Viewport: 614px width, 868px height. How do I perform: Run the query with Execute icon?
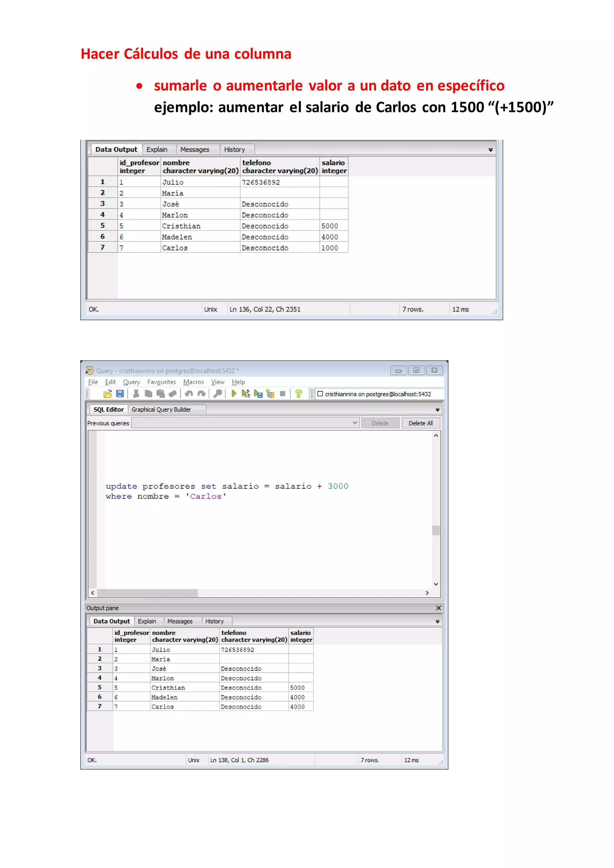[x=234, y=394]
